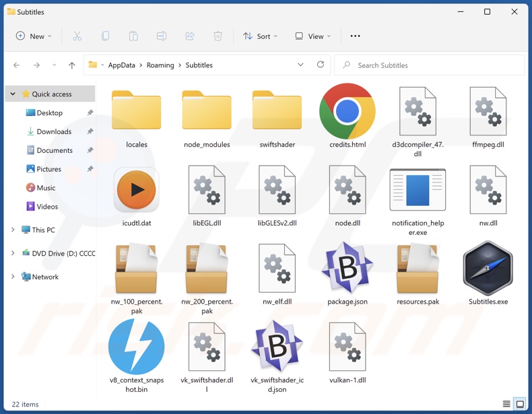Select nw_100_percent.pak archive
Viewport: 532px width, 414px height.
pyautogui.click(x=137, y=279)
